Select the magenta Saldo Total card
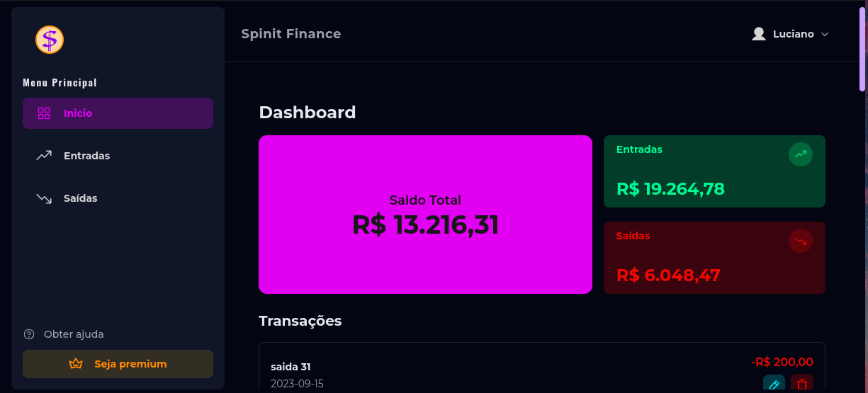 pyautogui.click(x=425, y=214)
